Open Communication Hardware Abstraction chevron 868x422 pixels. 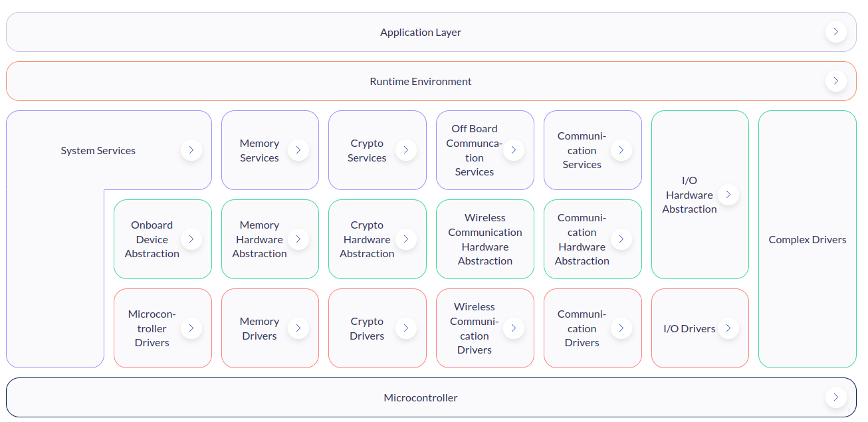621,239
